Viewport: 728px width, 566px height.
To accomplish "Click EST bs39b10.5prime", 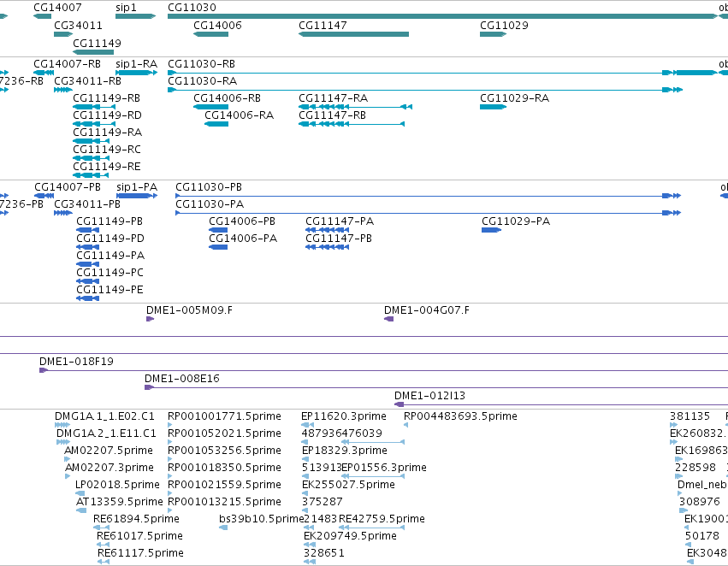I will 223,528.
